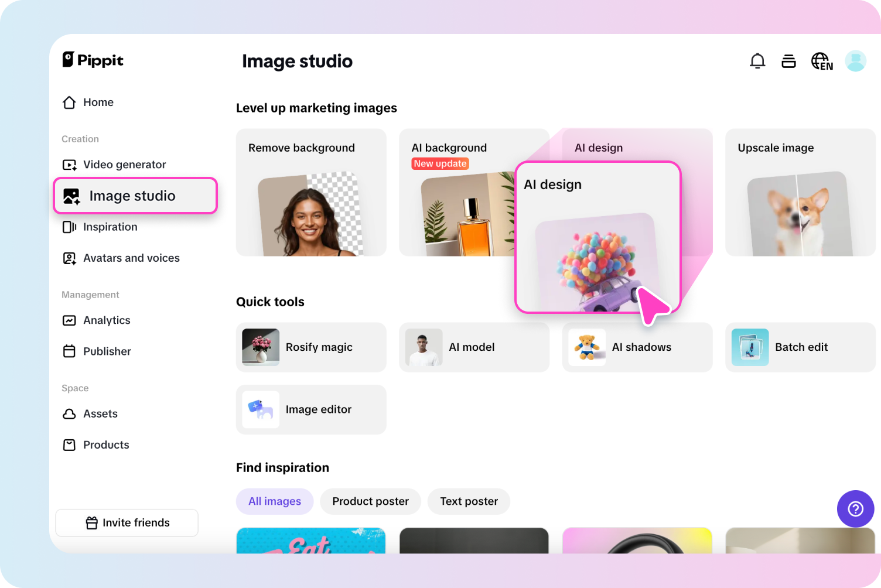This screenshot has width=881, height=588.
Task: Switch to the Text poster tab
Action: pos(468,501)
